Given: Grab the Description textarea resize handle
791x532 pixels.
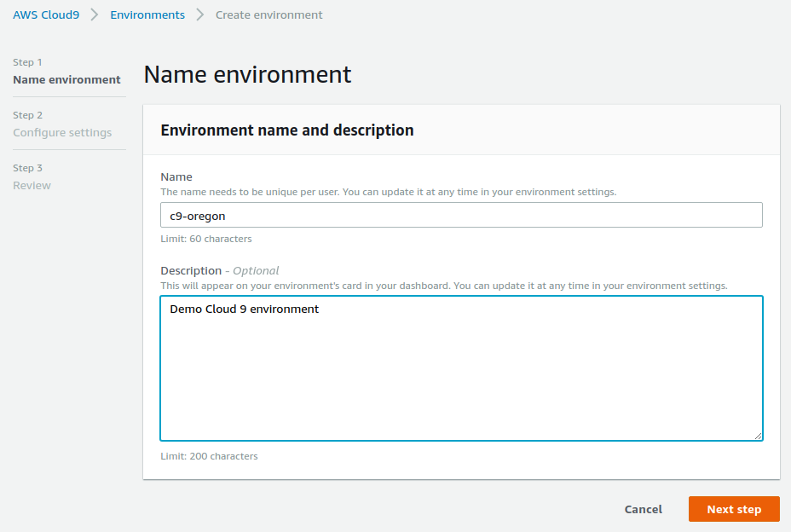Looking at the screenshot, I should (x=758, y=437).
